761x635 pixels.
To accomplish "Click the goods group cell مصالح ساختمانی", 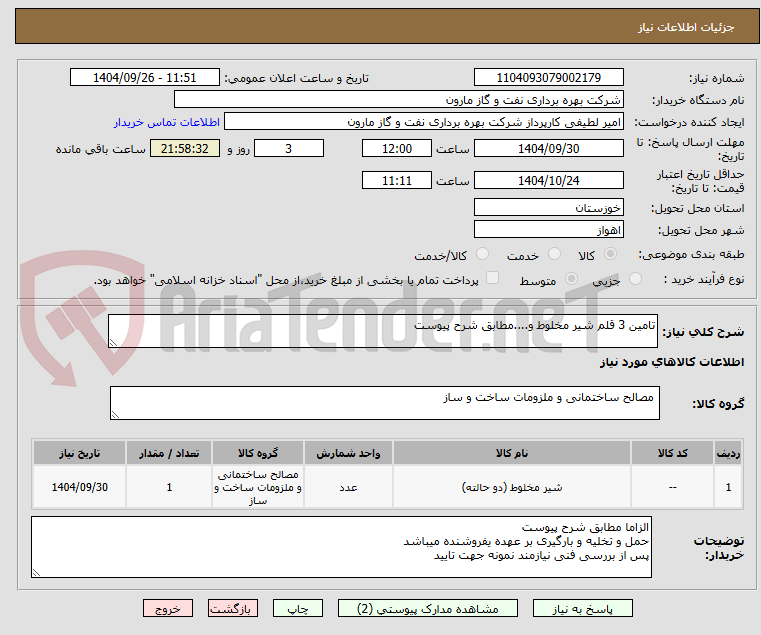I will [x=258, y=487].
